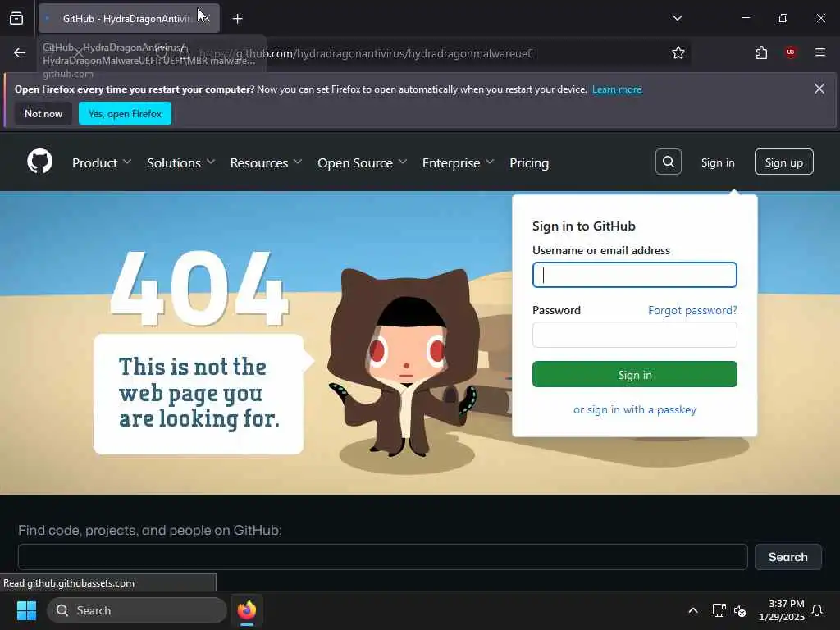Bookmark this page with the star icon

pos(678,52)
